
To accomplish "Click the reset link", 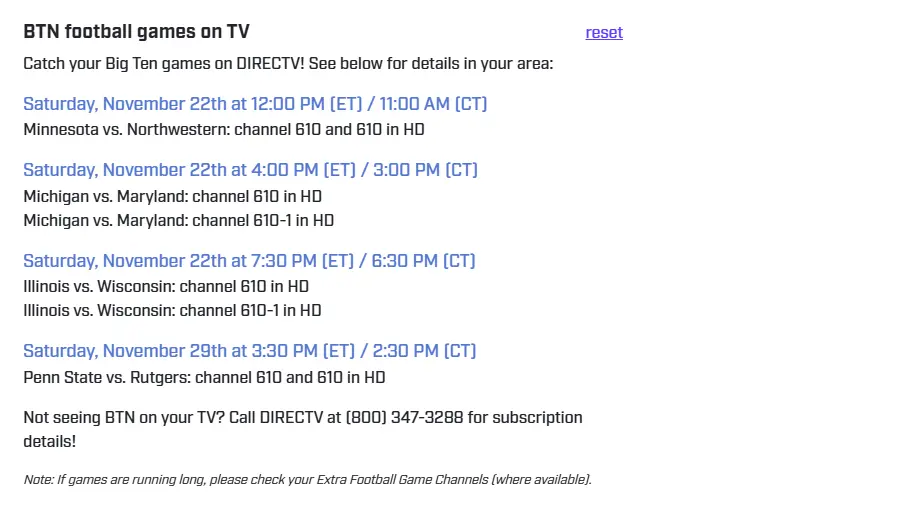I will coord(604,32).
